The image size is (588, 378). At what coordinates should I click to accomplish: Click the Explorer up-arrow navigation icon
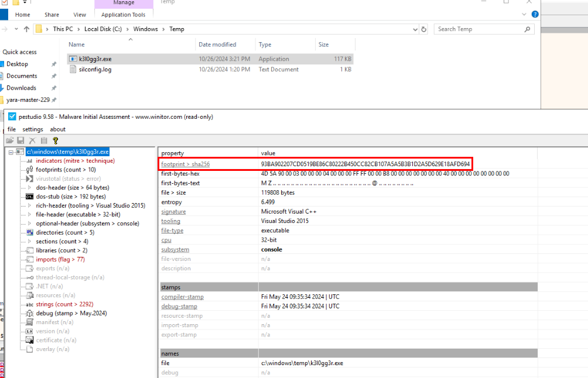[26, 29]
